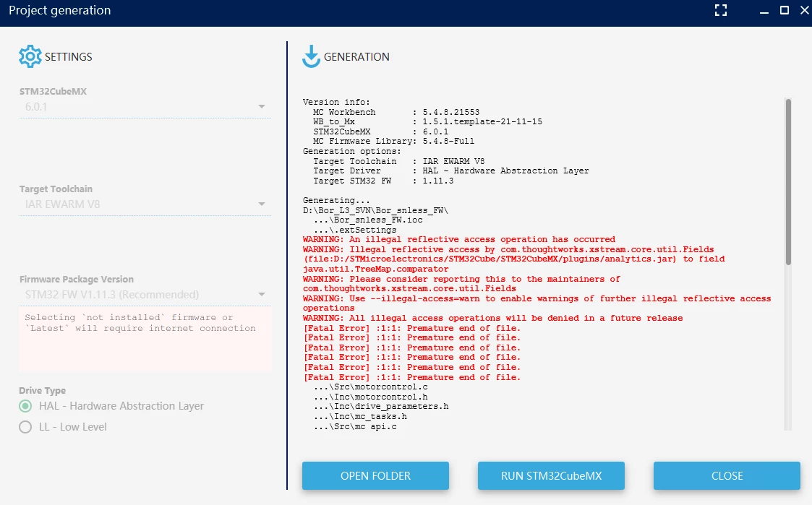Click the 'Generation options:' log line
The image size is (812, 505).
tap(352, 151)
